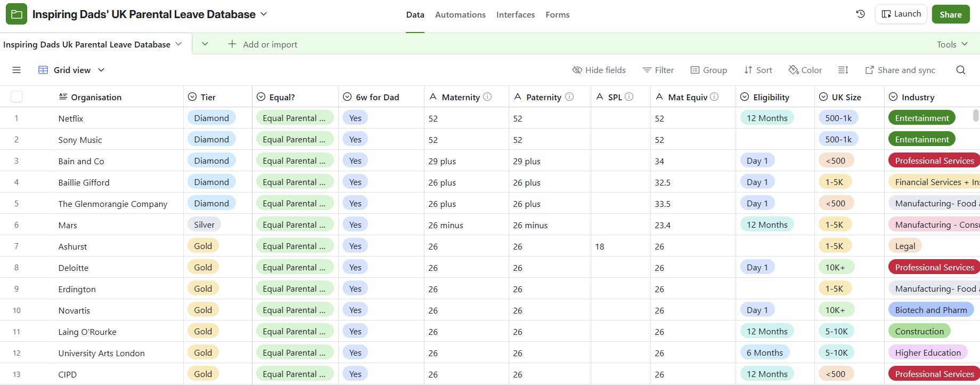Open the Group options
Viewport: 980px width, 385px height.
[709, 70]
